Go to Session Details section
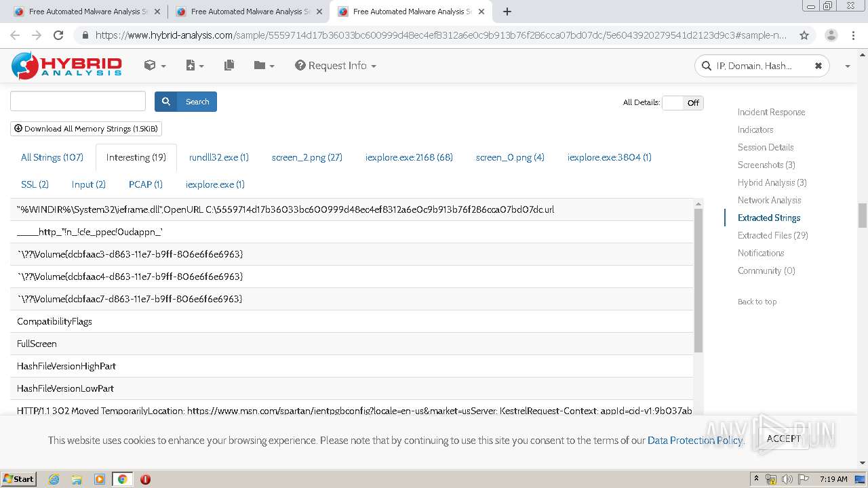868x488 pixels. (x=766, y=147)
